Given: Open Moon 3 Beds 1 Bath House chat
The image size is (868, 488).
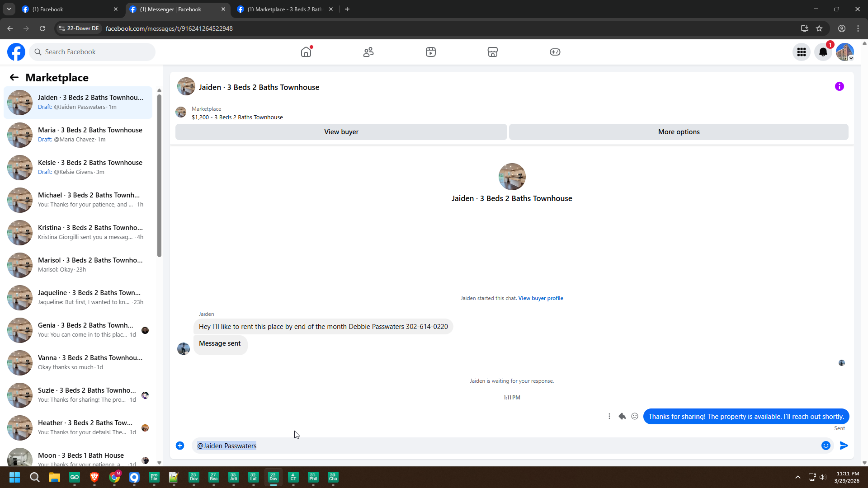Looking at the screenshot, I should [78, 456].
